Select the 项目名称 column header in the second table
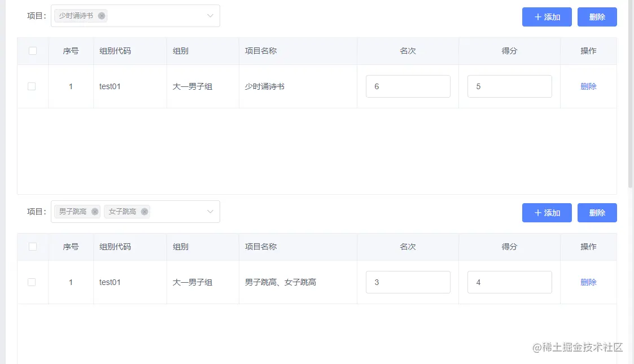The width and height of the screenshot is (634, 364). [261, 247]
